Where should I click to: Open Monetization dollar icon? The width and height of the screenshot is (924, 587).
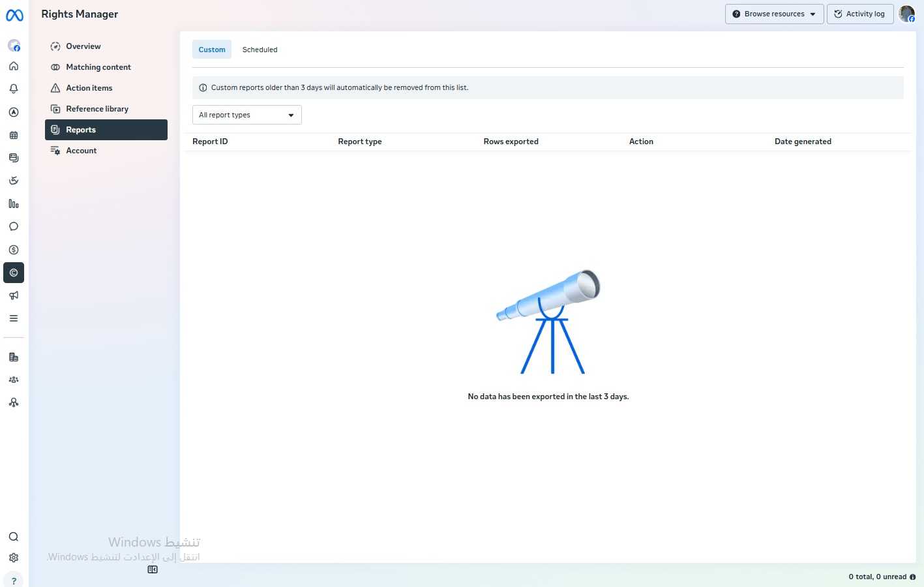point(14,250)
